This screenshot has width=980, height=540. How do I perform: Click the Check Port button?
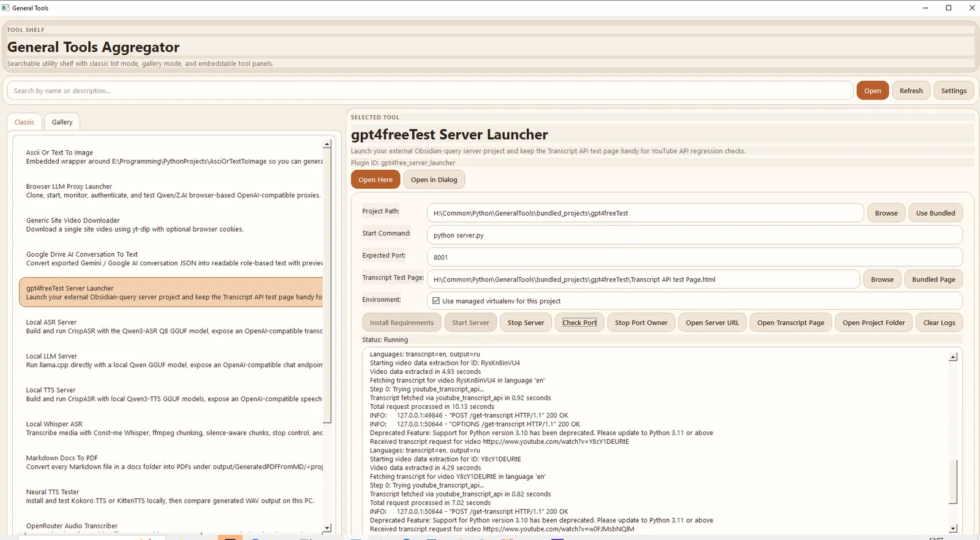coord(579,322)
